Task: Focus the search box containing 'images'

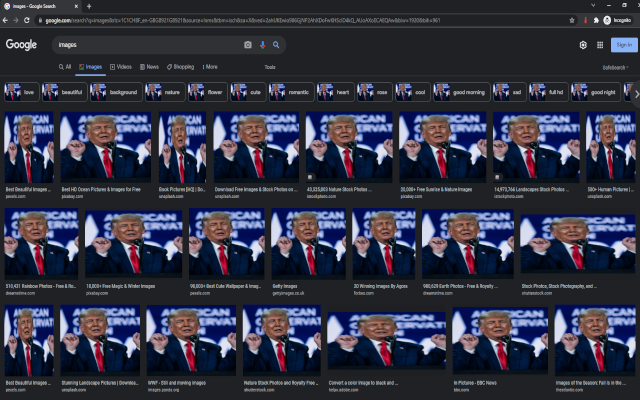Action: [149, 45]
